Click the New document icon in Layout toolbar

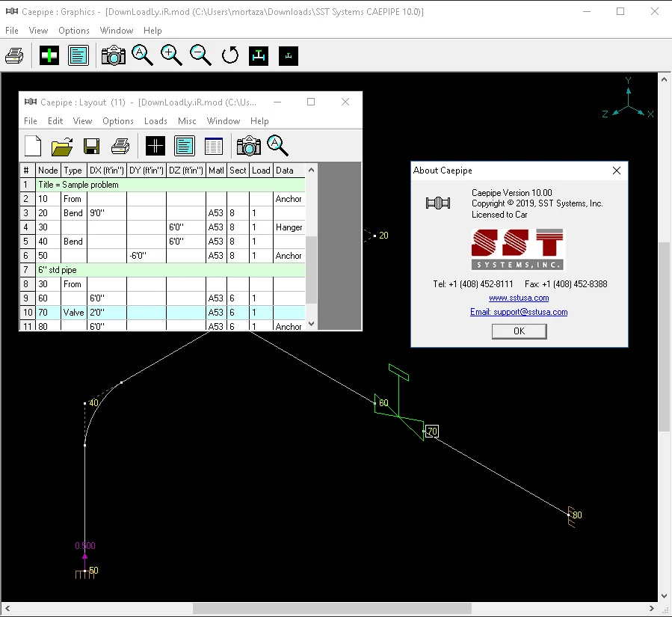point(33,147)
